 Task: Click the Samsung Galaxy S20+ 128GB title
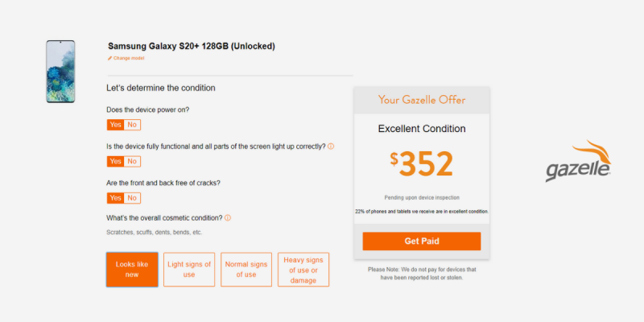click(x=192, y=47)
